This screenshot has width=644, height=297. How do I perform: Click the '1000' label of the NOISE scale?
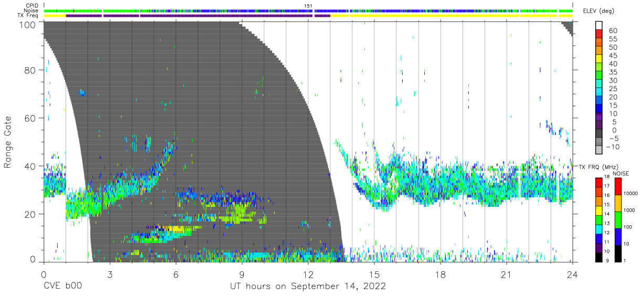(629, 211)
